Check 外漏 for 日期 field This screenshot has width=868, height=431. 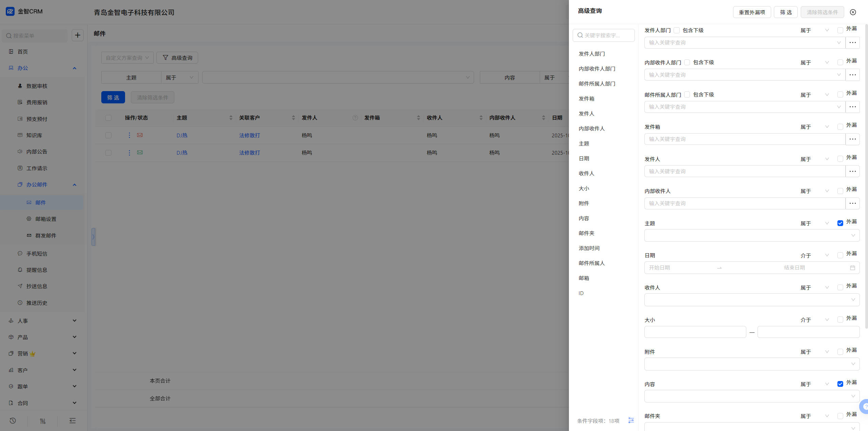[840, 255]
